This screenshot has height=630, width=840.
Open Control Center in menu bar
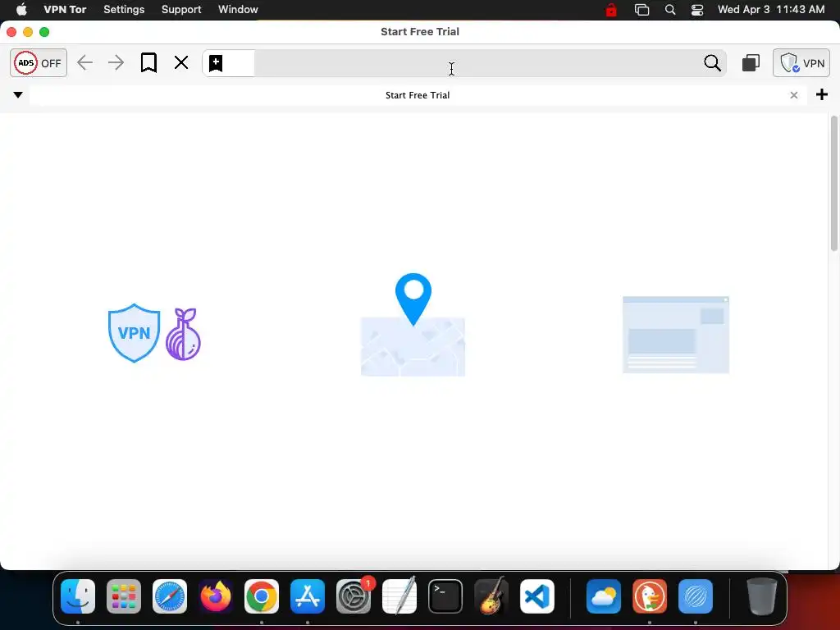point(697,10)
